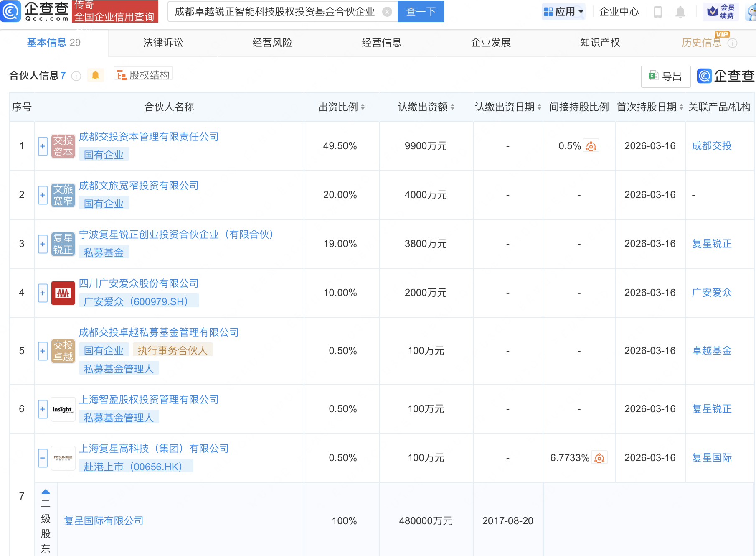
Task: Sort by 认缴出资额 column
Action: [452, 107]
